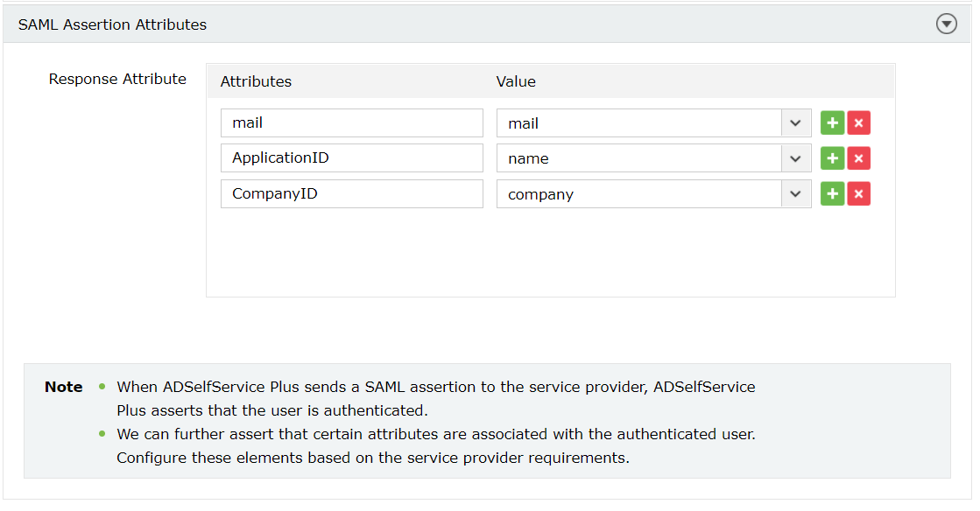Collapse the SAML Assertion Attributes section

947,24
